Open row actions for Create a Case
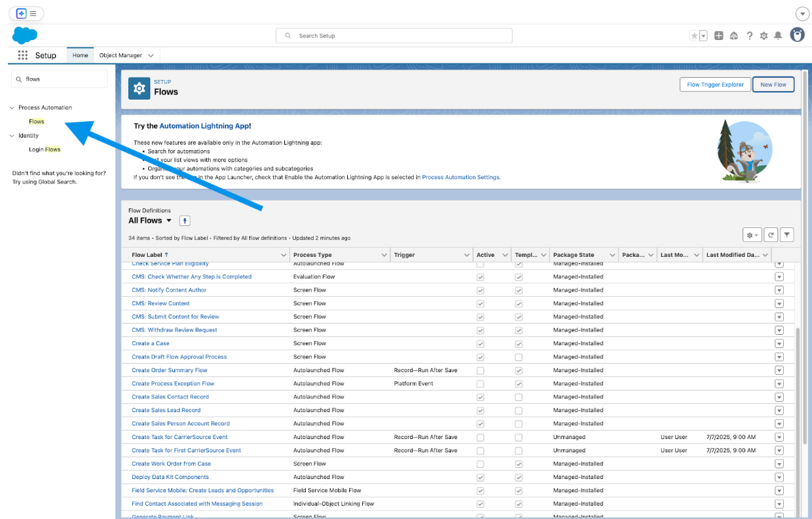Screen dimensions: 812x519 [x=779, y=343]
